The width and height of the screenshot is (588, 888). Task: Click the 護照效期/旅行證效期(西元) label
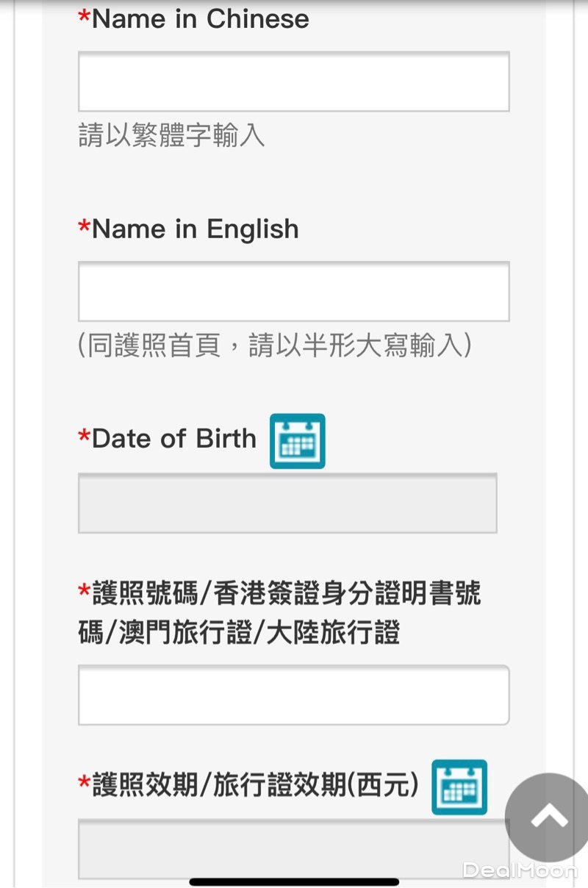pos(254,785)
